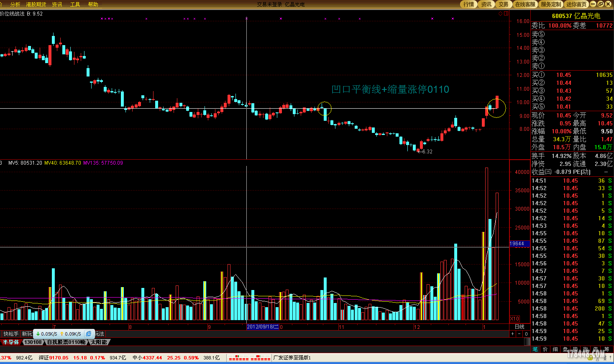Click the red split-panel square icon

point(506,14)
